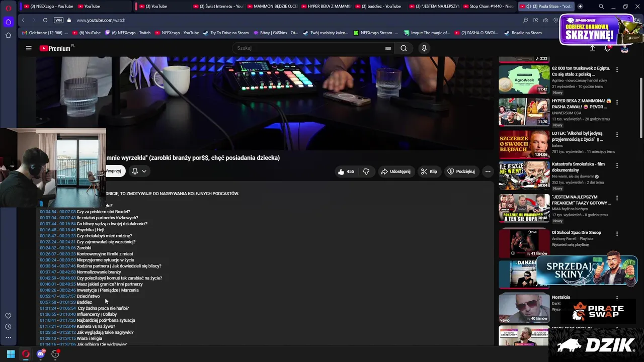Open the channel notification bell dropdown

(x=139, y=171)
